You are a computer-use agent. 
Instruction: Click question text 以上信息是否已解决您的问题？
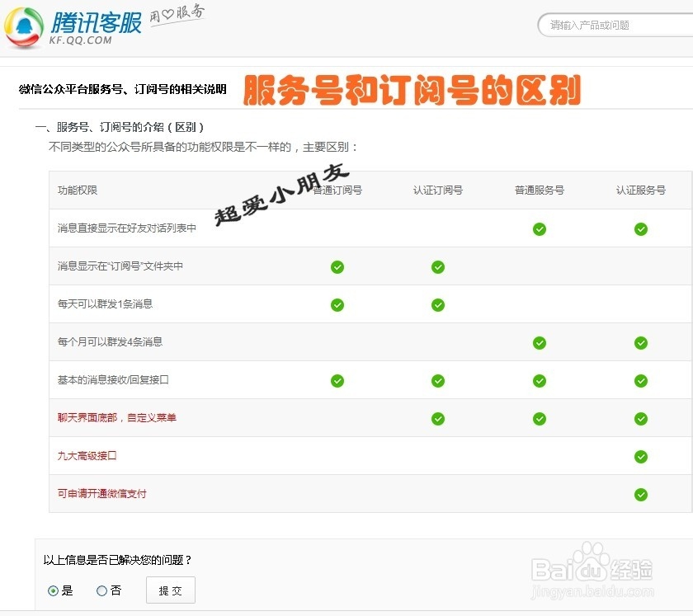pos(117,560)
